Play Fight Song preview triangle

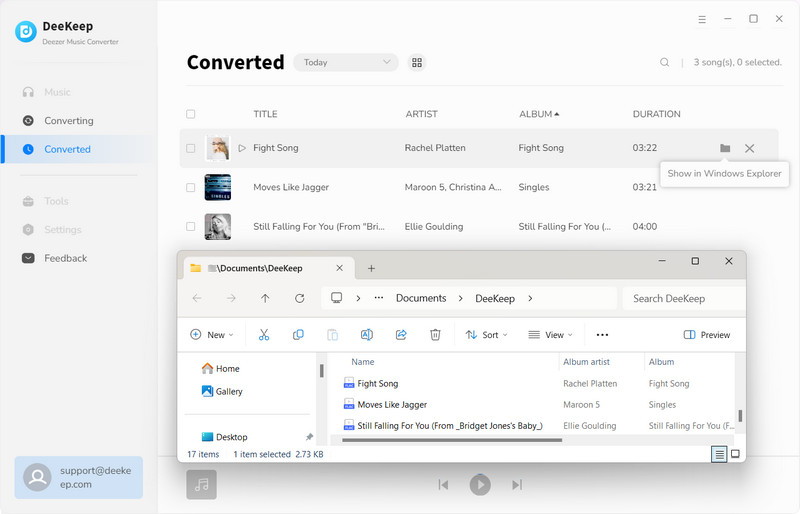tap(242, 148)
